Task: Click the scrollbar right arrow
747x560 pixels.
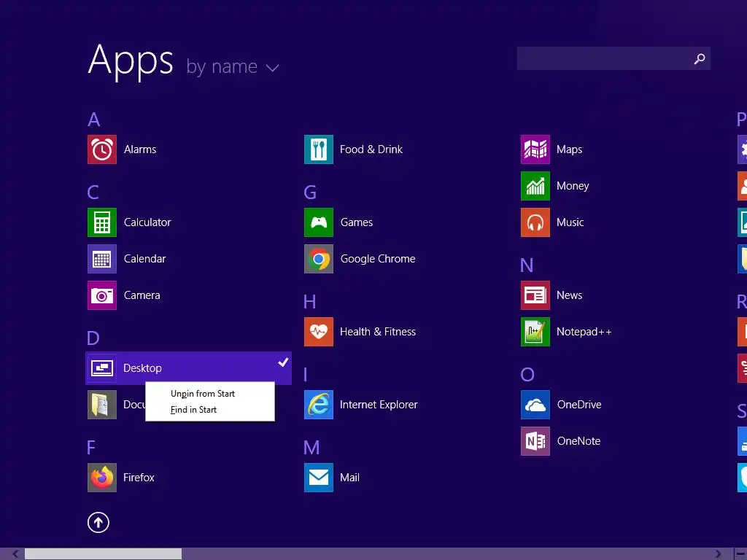Action: [x=718, y=554]
